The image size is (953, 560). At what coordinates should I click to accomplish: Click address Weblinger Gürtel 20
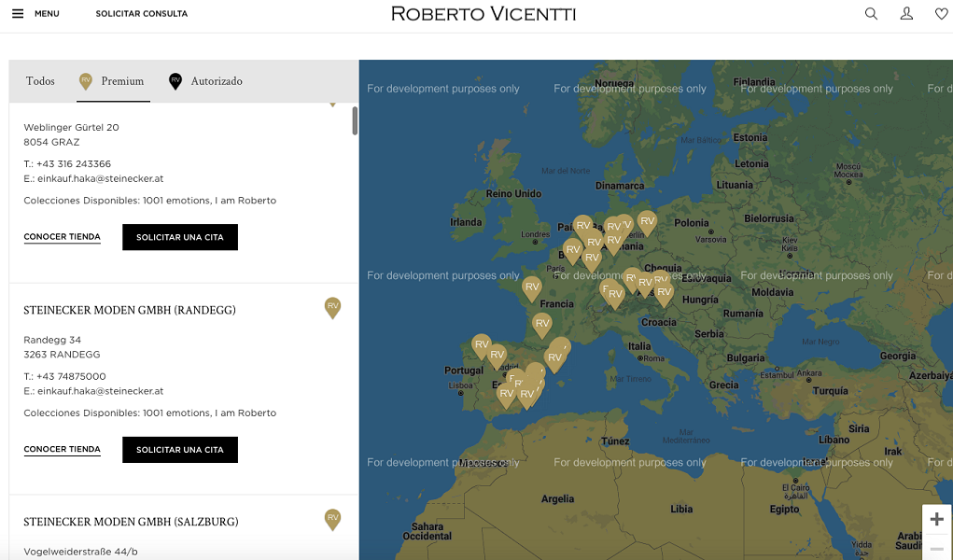(x=71, y=127)
